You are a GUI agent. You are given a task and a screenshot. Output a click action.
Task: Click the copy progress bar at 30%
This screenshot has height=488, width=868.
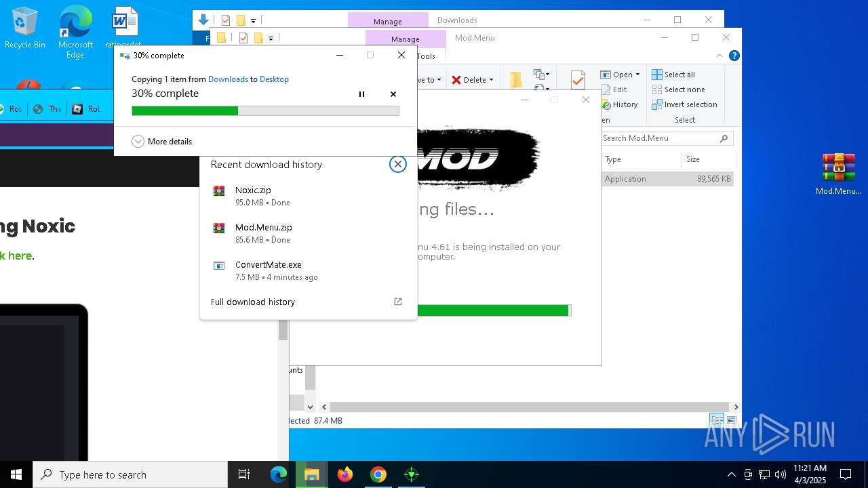pyautogui.click(x=265, y=110)
